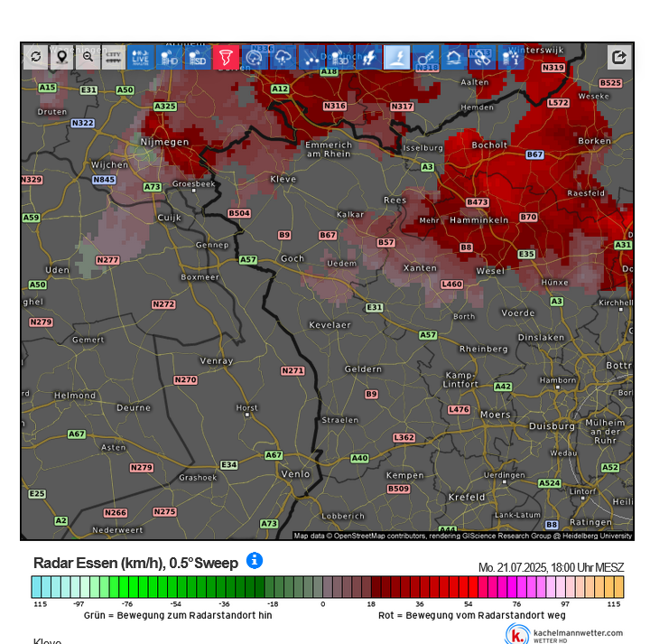Click the Wesel city label
The width and height of the screenshot is (650, 644).
pyautogui.click(x=490, y=271)
